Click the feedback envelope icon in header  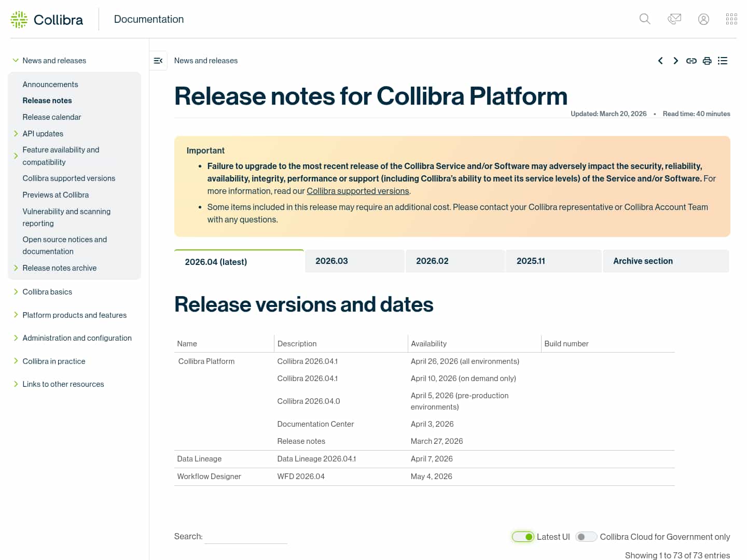[x=674, y=19]
